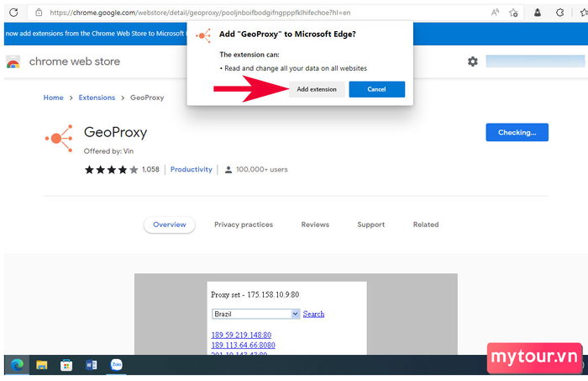The width and height of the screenshot is (588, 381).
Task: Open the web store settings gear
Action: (x=472, y=61)
